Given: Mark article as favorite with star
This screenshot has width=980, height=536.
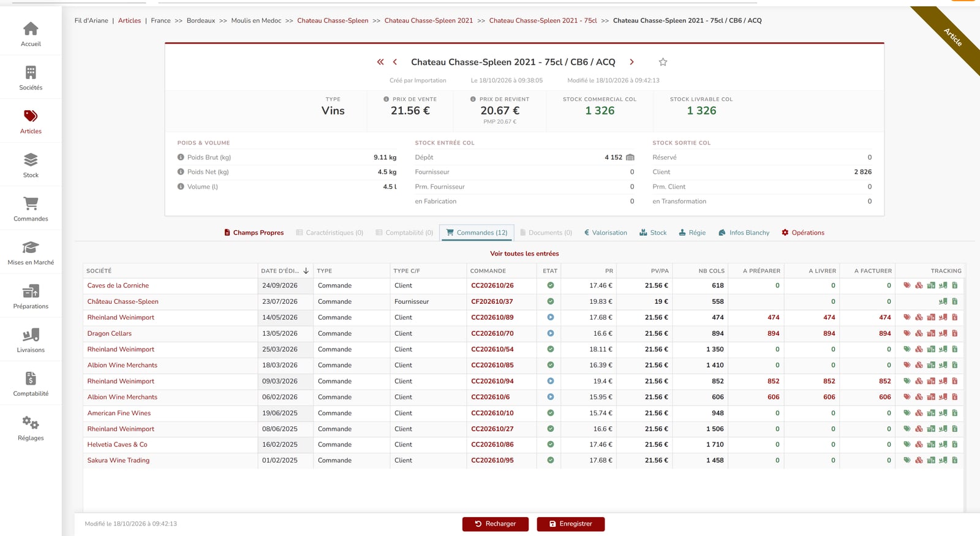Looking at the screenshot, I should tap(663, 62).
